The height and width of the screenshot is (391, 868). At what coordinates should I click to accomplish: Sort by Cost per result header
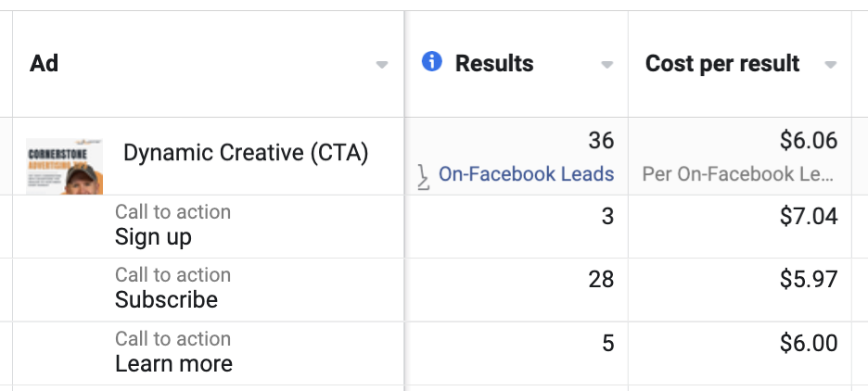click(x=722, y=64)
